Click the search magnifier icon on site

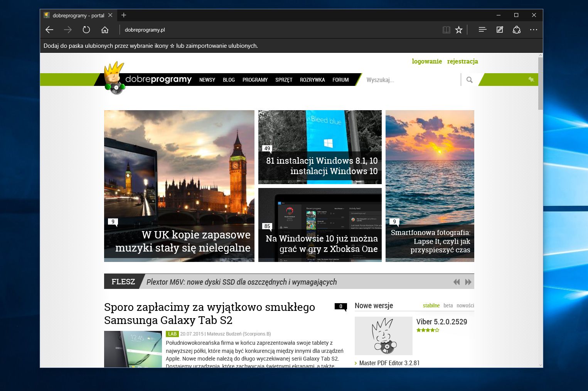point(469,80)
